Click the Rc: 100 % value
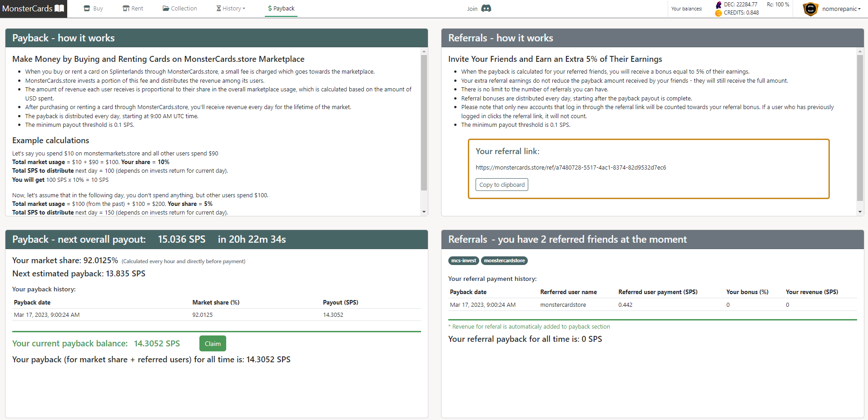 (x=778, y=5)
